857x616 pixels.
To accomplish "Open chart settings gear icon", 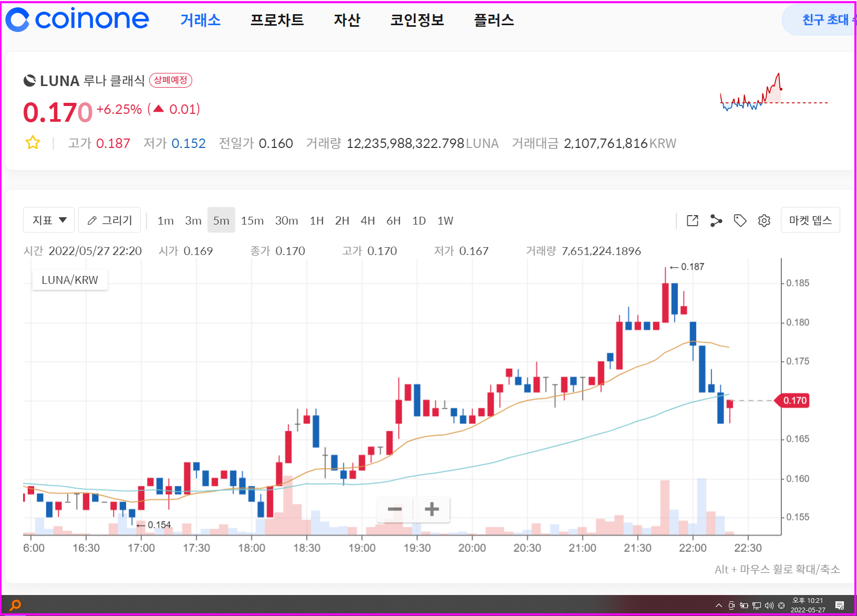I will [764, 220].
